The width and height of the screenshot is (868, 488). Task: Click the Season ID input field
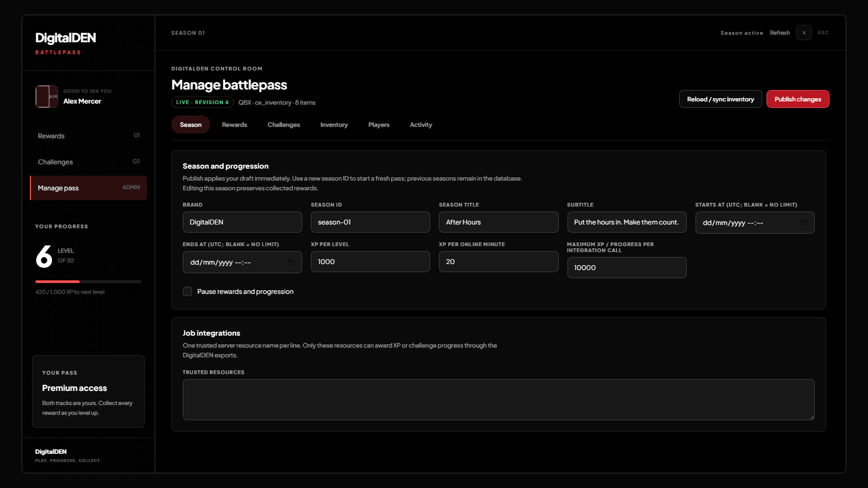pos(371,222)
